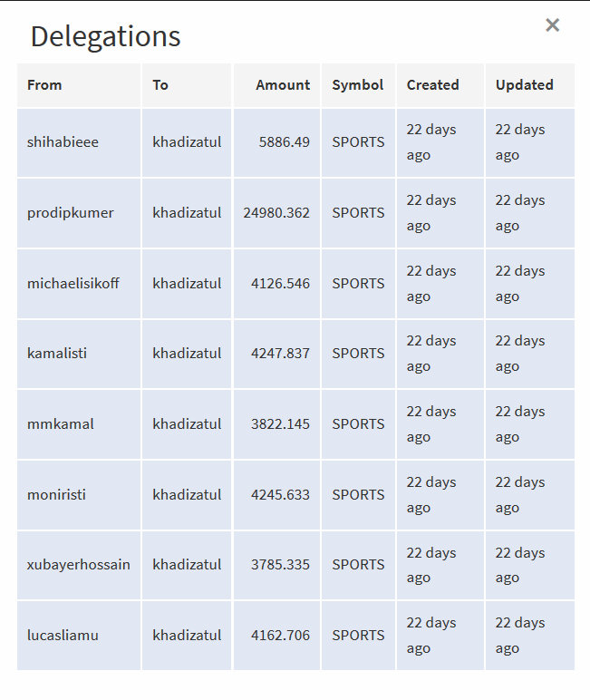Open shihabieee delegator name
The image size is (590, 700).
[63, 142]
